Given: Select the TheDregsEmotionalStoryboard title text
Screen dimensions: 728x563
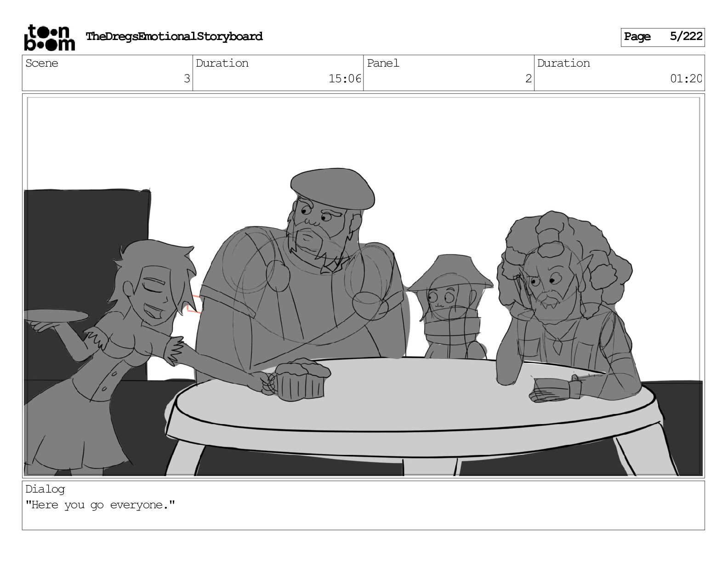Looking at the screenshot, I should pyautogui.click(x=174, y=37).
